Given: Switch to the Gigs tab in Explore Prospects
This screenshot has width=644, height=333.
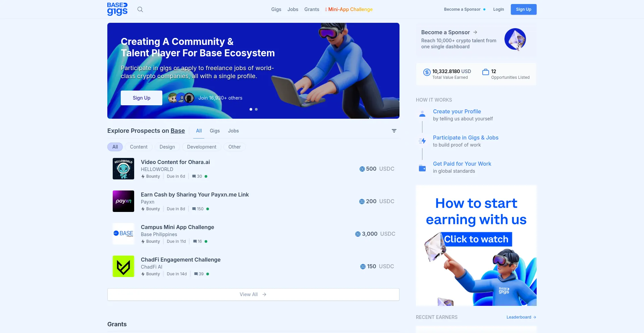Looking at the screenshot, I should point(215,131).
